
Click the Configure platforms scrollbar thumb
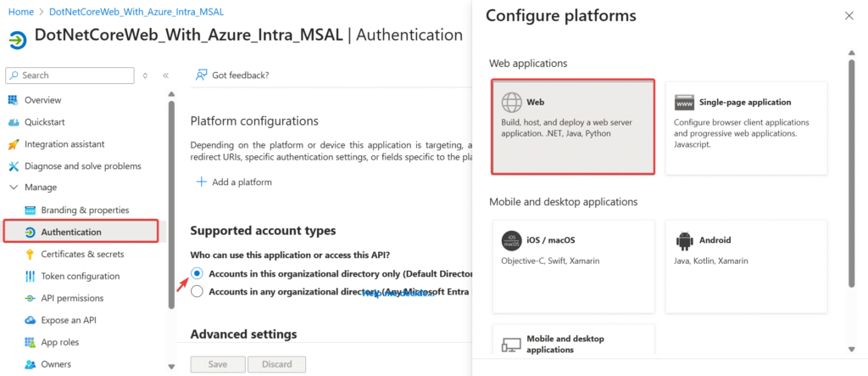pos(851,174)
